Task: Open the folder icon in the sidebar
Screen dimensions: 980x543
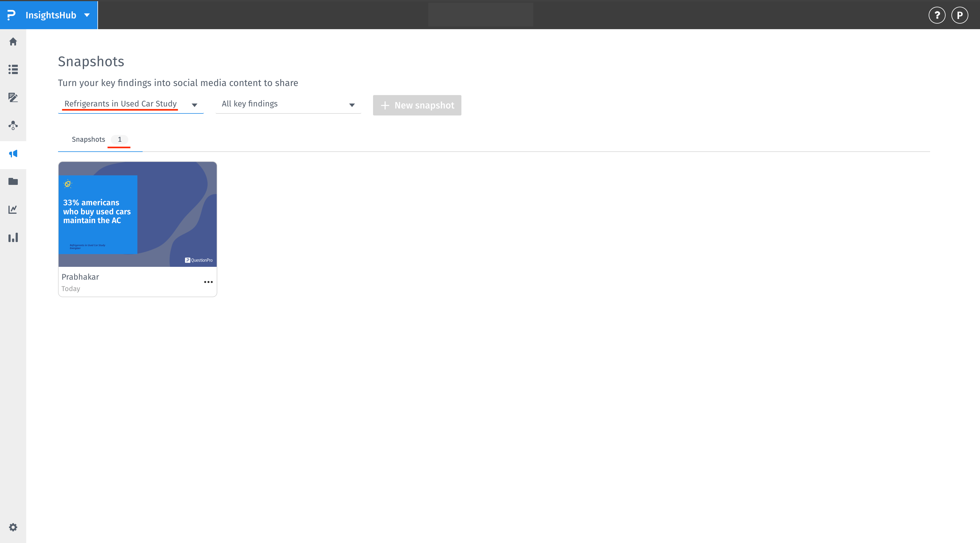Action: pyautogui.click(x=13, y=181)
